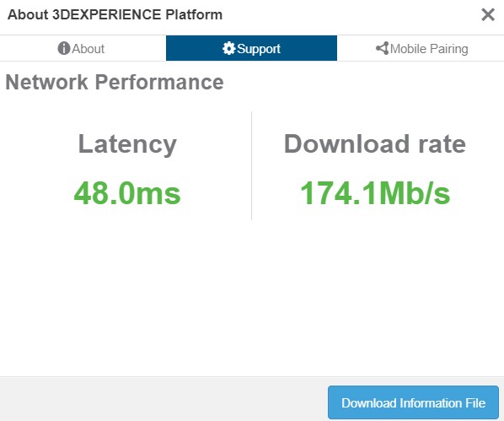The image size is (504, 421).
Task: Click the word Support in the active tab
Action: 259,49
